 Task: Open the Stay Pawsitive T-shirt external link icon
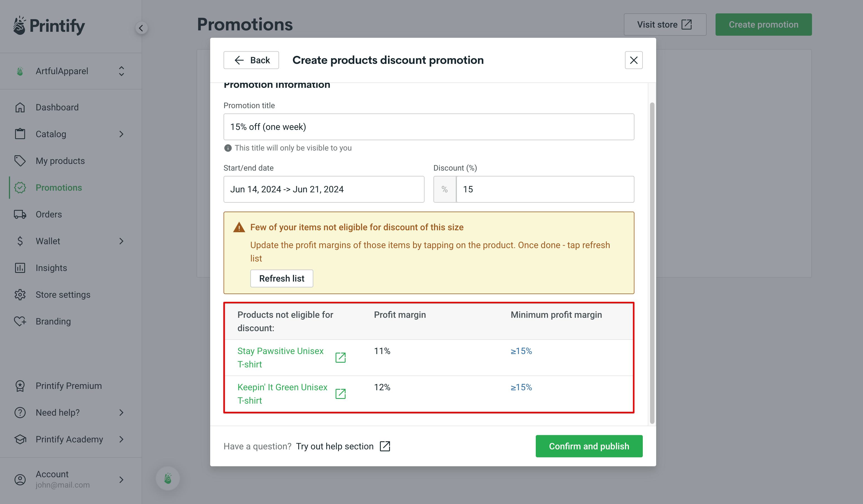click(340, 357)
